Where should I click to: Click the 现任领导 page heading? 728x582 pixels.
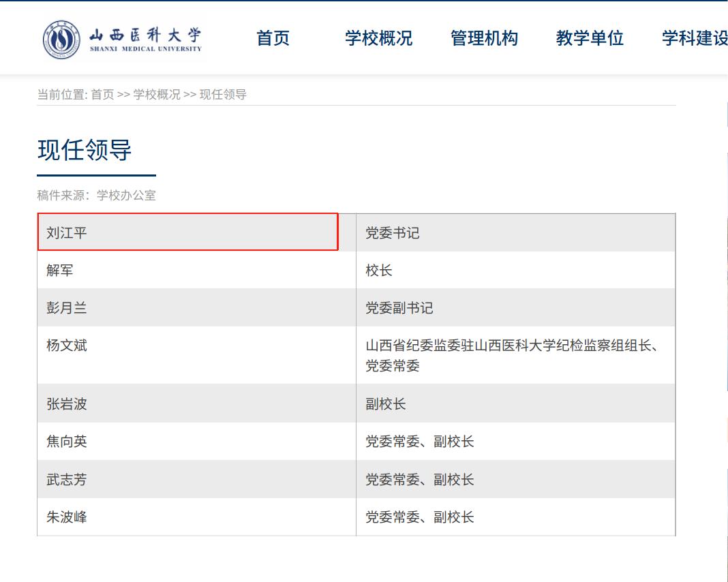point(85,150)
